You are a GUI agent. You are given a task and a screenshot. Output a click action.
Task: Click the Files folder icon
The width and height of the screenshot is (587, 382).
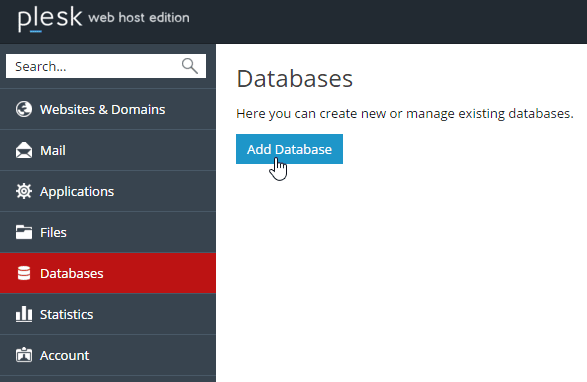(x=24, y=232)
